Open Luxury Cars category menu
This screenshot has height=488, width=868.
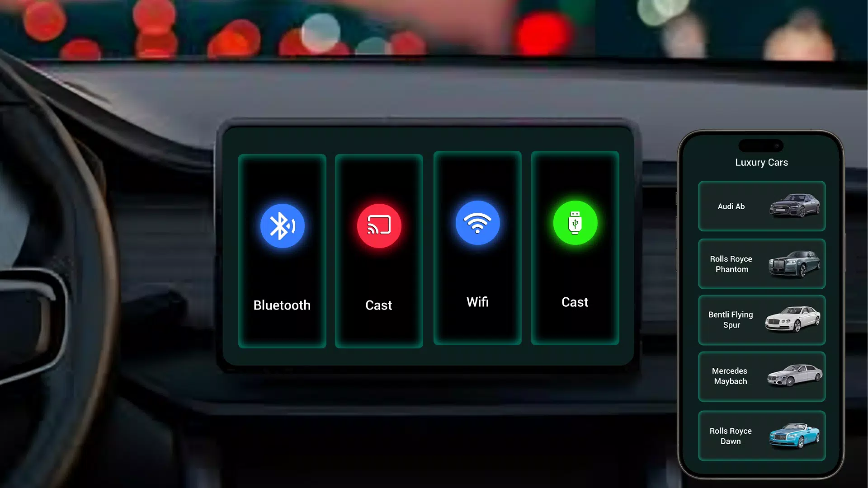tap(762, 162)
